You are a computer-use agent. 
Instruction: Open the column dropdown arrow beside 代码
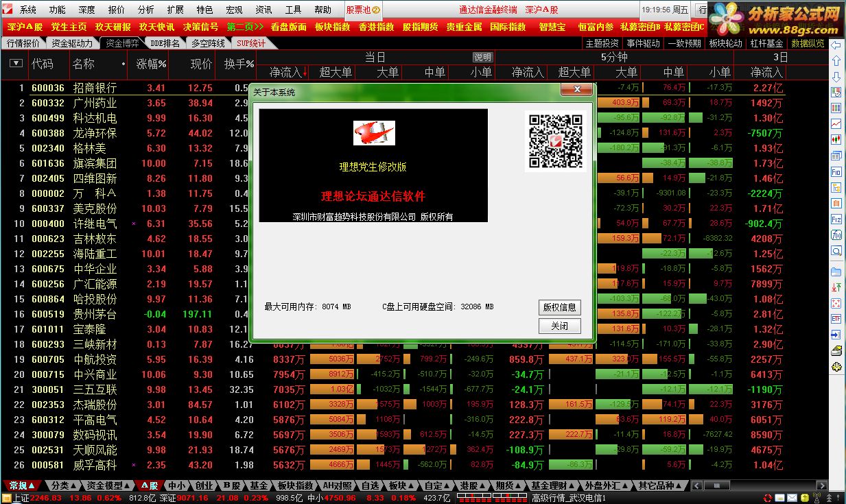(16, 64)
